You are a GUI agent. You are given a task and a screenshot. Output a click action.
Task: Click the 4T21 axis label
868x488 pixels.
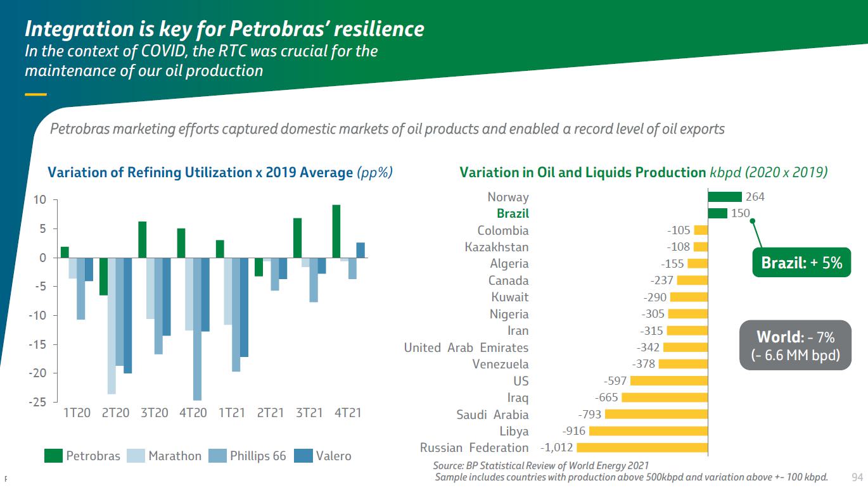(347, 413)
